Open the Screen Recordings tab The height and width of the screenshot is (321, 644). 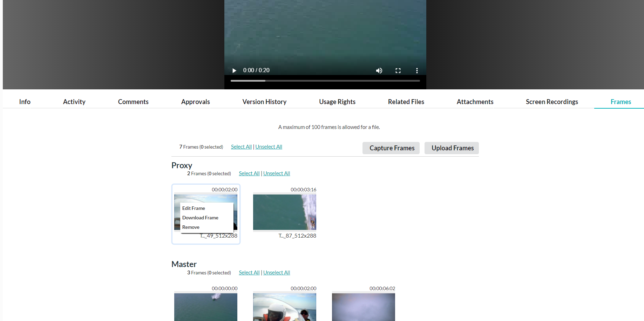tap(552, 102)
